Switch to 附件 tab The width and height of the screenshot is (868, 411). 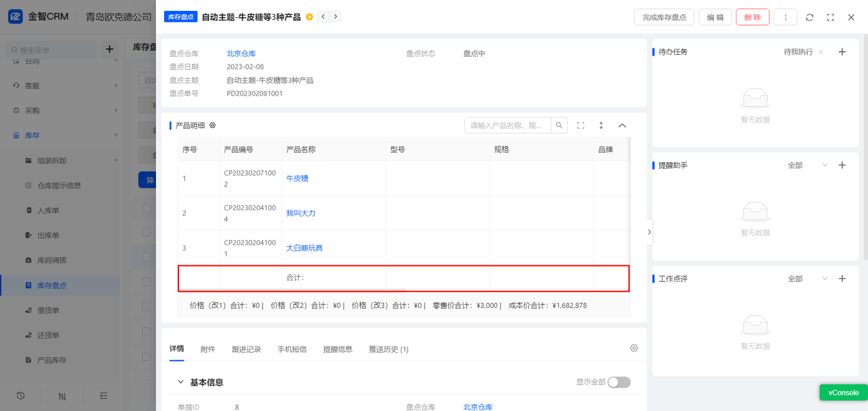pyautogui.click(x=208, y=349)
